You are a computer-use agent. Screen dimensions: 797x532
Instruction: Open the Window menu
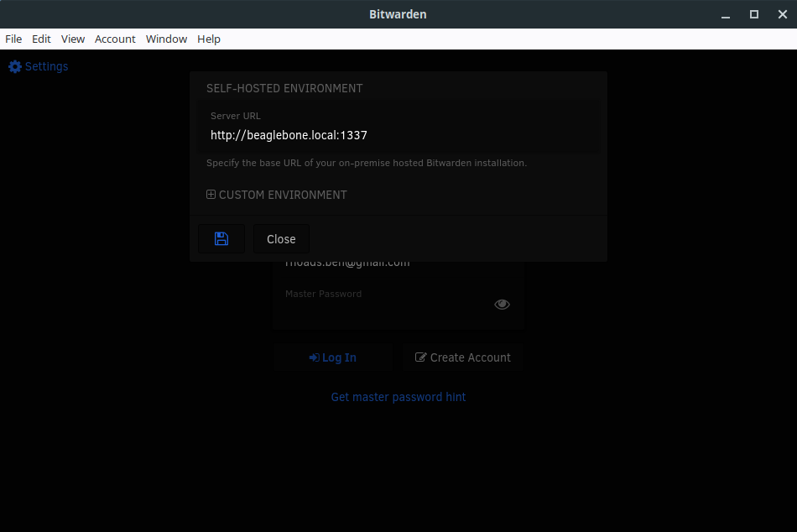[x=166, y=39]
